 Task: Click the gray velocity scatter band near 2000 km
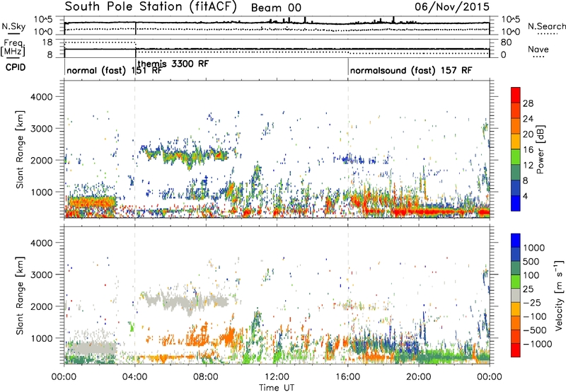click(187, 301)
